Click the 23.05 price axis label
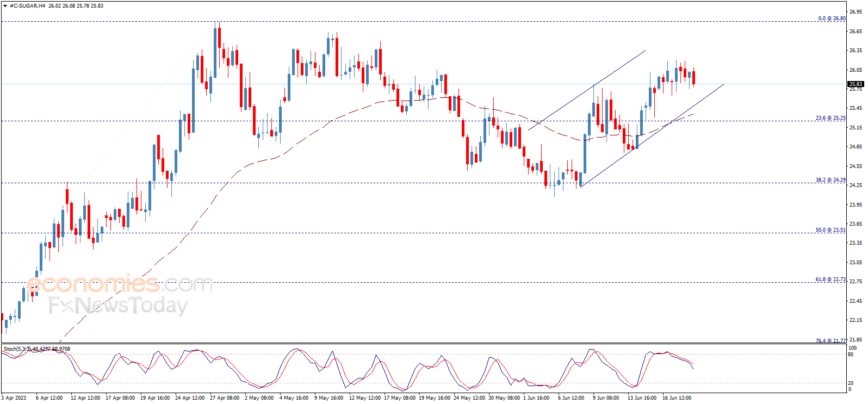 (x=856, y=262)
